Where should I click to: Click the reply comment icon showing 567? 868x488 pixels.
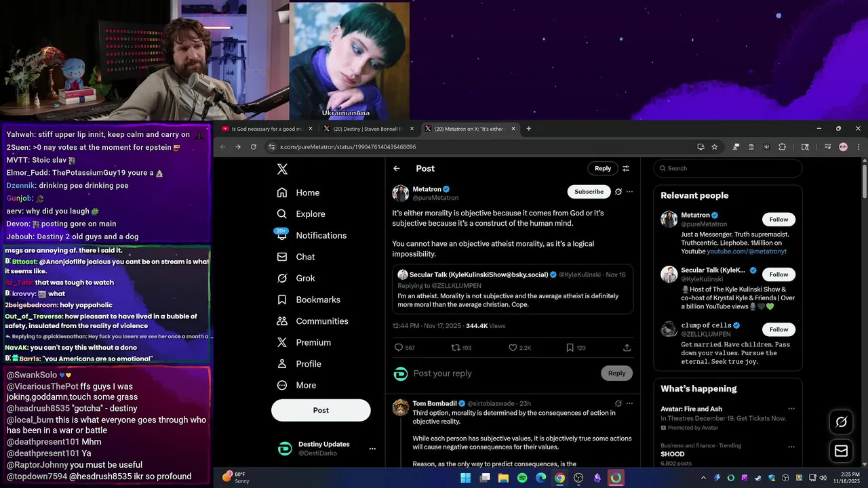tap(405, 348)
